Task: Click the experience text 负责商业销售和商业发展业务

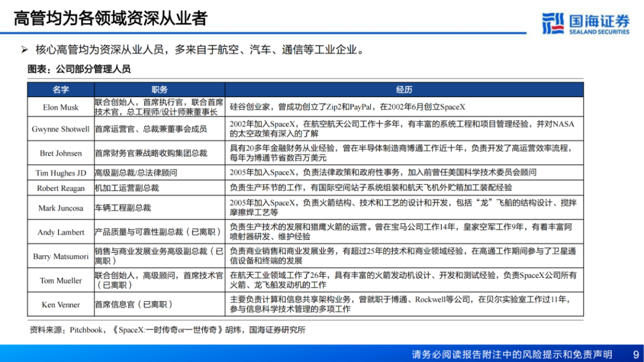Action: click(282, 252)
